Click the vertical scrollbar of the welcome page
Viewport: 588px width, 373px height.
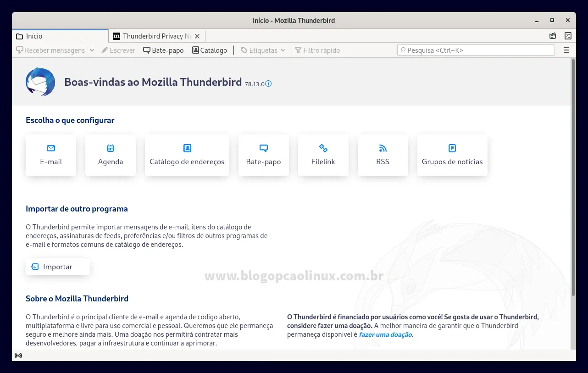click(573, 178)
